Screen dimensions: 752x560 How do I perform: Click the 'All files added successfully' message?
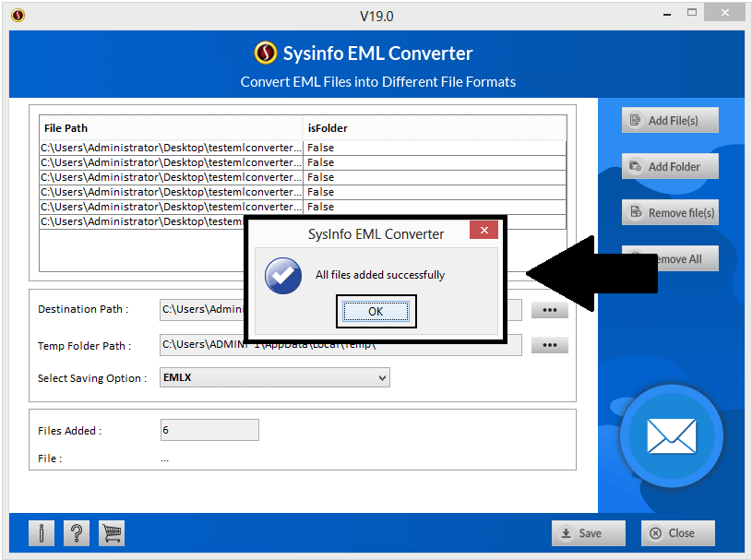(x=380, y=275)
